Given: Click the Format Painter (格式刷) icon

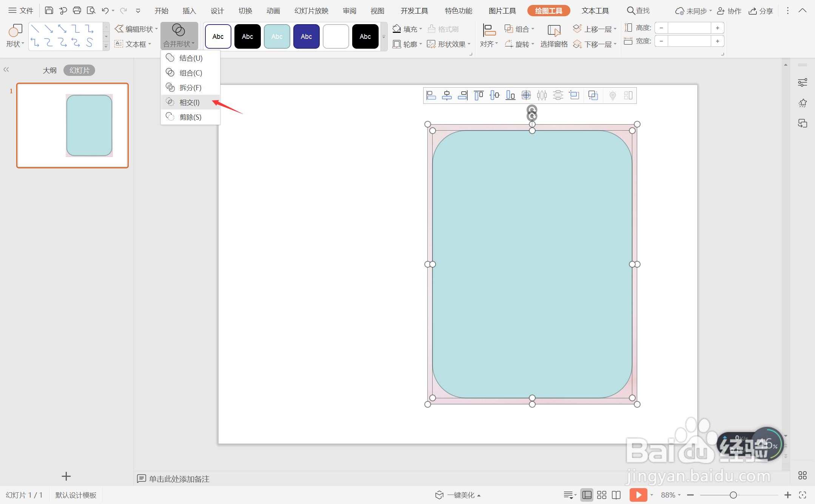Looking at the screenshot, I should (432, 29).
